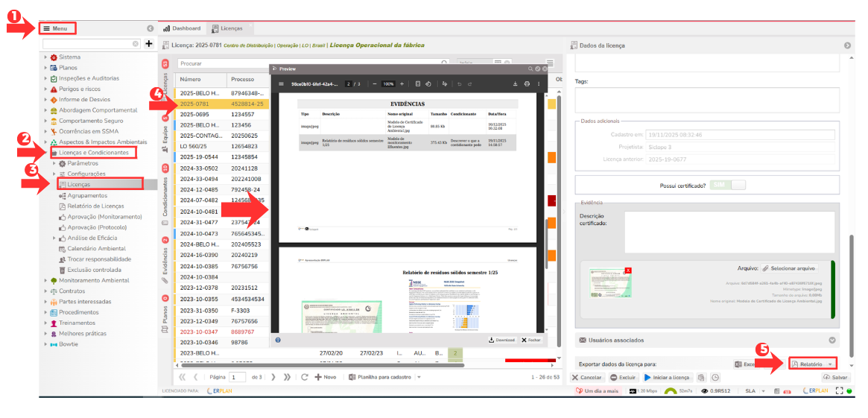Click the Selecionar arquivo button
Screen dimensions: 868x418
(x=788, y=267)
